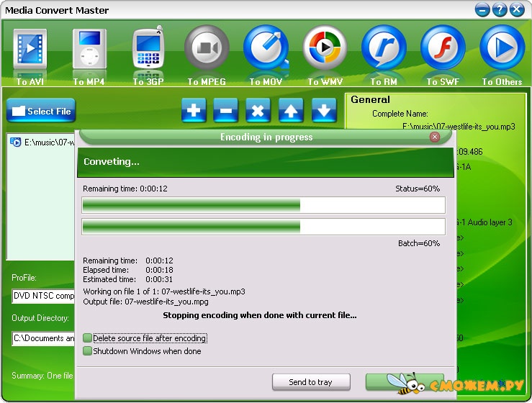Pick the To 3GP mobile phone icon

pos(148,47)
